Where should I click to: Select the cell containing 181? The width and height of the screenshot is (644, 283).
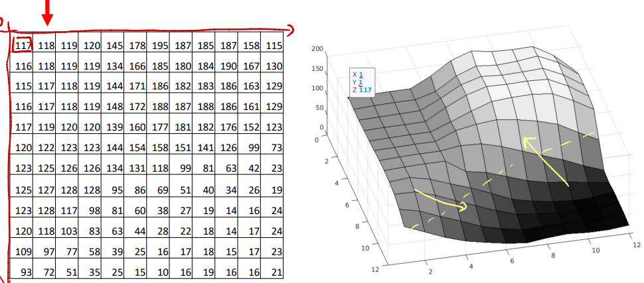(x=181, y=124)
